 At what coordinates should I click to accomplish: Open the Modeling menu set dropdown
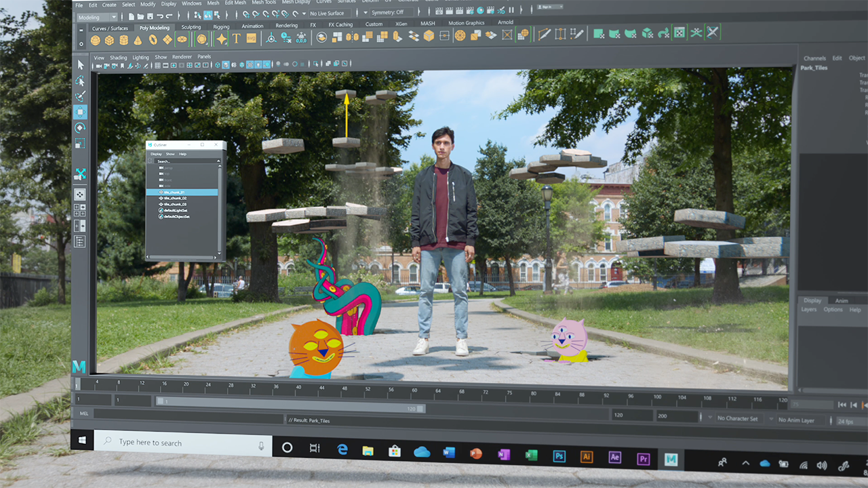[98, 17]
